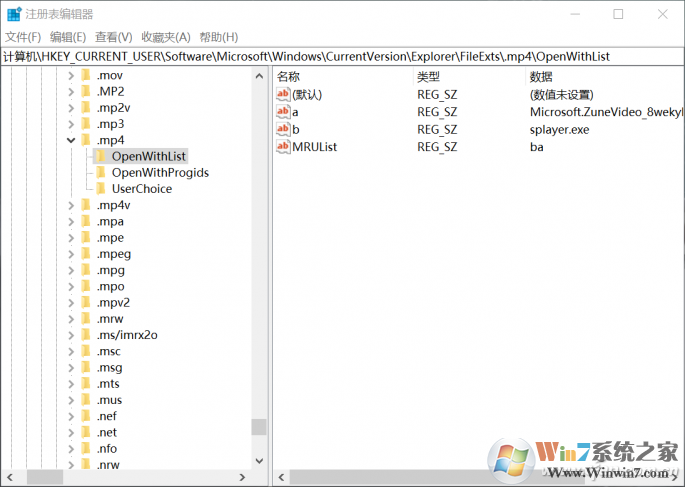Viewport: 685px width, 487px height.
Task: Click the registry path address bar
Action: pyautogui.click(x=342, y=56)
